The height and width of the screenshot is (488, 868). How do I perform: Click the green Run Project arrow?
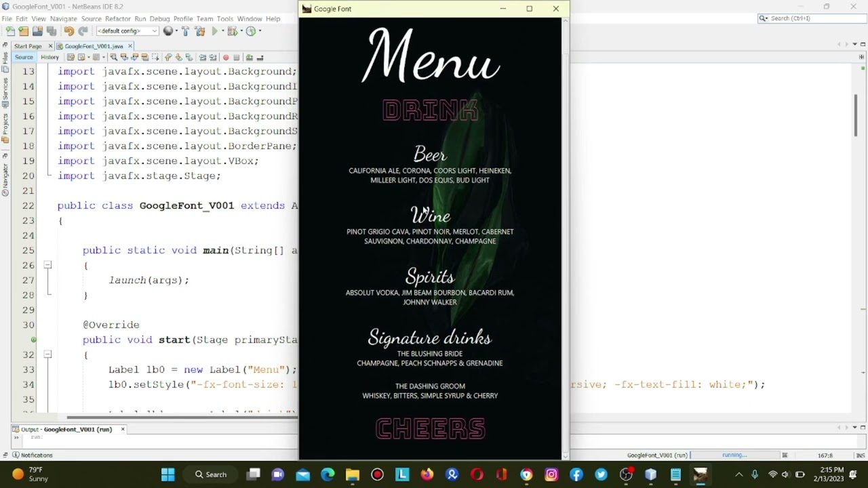point(214,31)
